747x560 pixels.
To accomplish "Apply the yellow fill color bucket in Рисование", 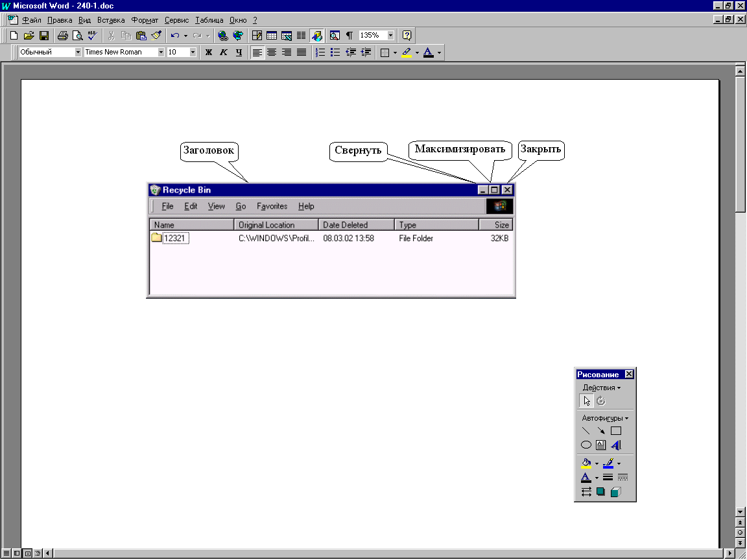I will tap(586, 463).
